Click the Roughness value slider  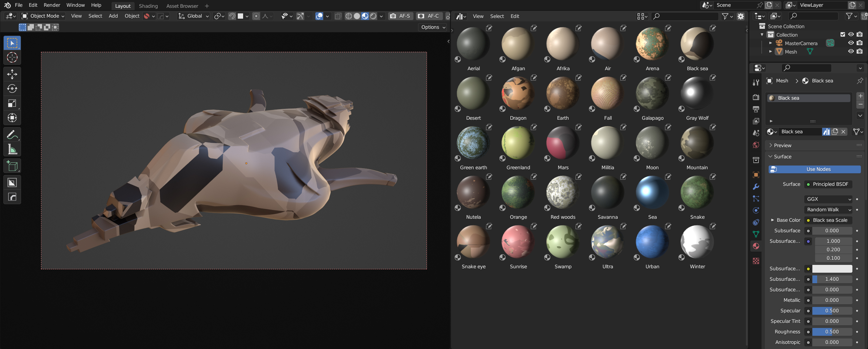coord(832,332)
